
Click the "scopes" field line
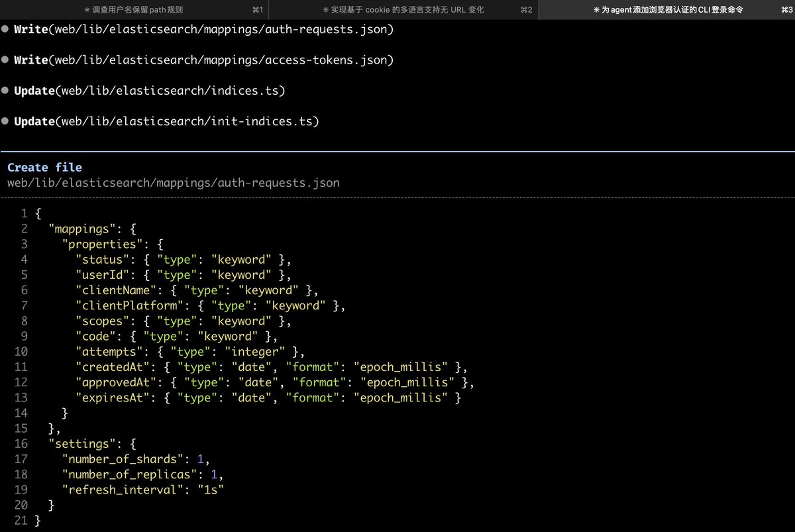[184, 320]
